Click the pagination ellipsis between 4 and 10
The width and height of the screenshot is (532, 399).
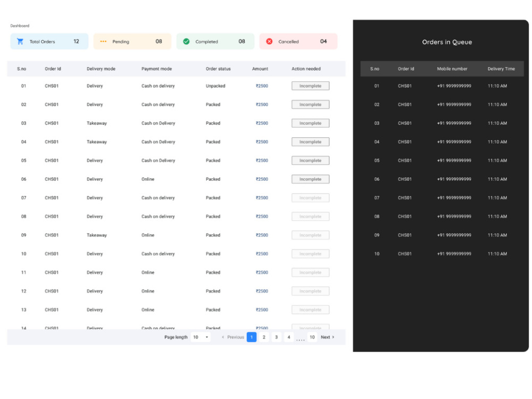(x=300, y=338)
